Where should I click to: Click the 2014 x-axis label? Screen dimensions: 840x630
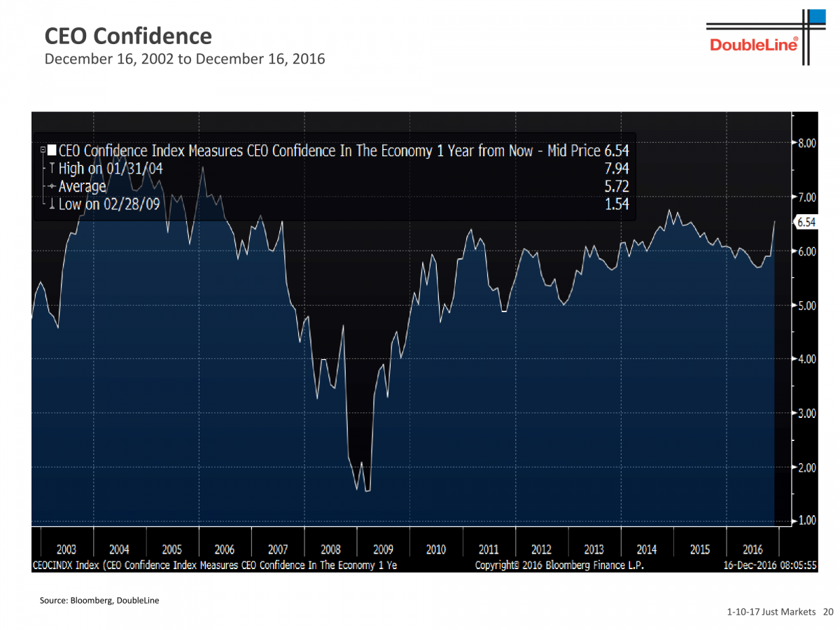[x=647, y=549]
